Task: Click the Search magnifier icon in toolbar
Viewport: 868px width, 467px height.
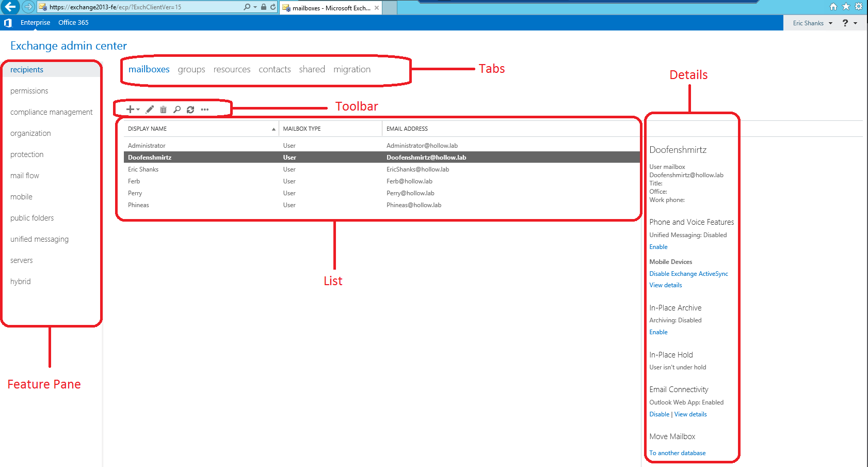Action: (x=177, y=110)
